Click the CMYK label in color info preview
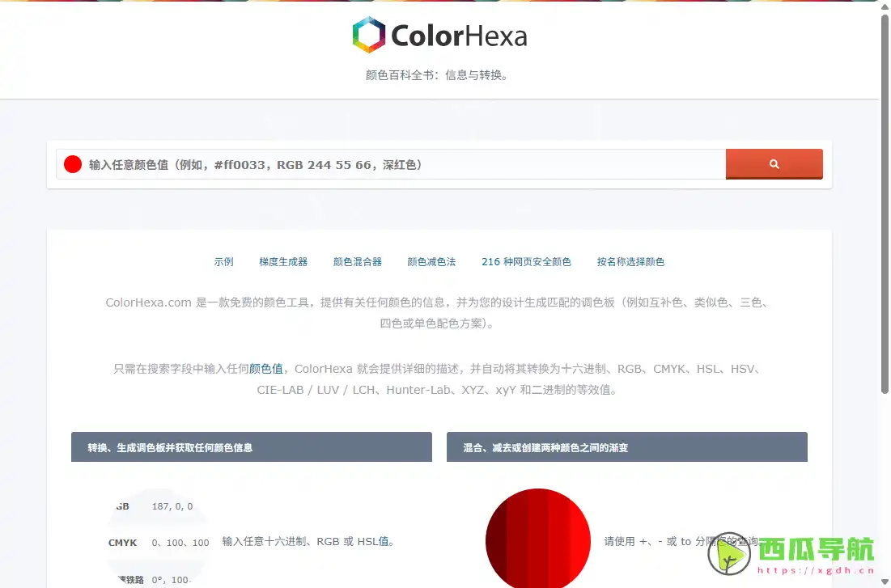 tap(123, 543)
